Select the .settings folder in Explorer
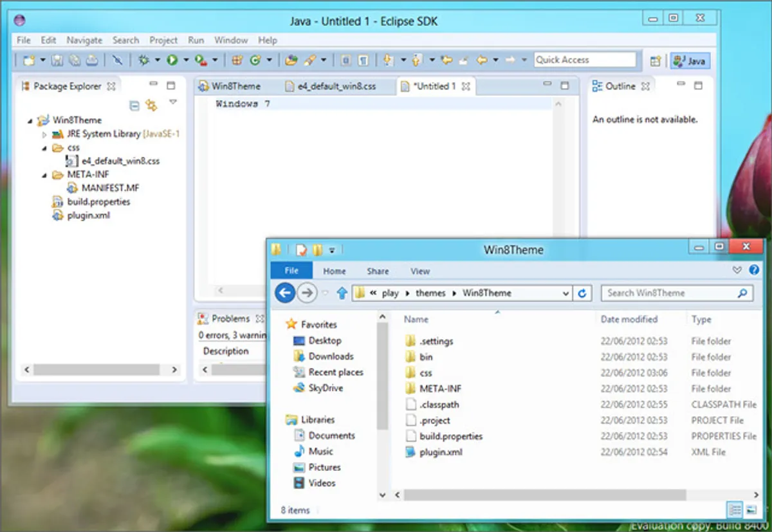 [436, 342]
